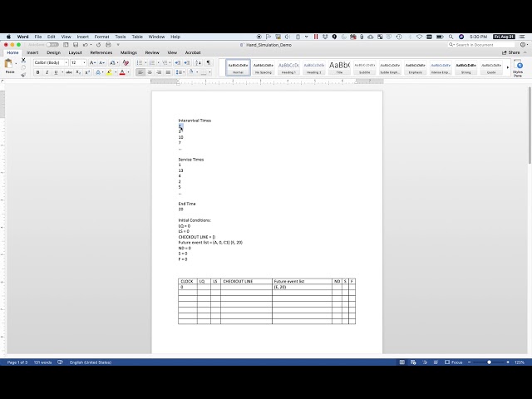The width and height of the screenshot is (532, 399).
Task: Click the Sort icon
Action: click(198, 63)
